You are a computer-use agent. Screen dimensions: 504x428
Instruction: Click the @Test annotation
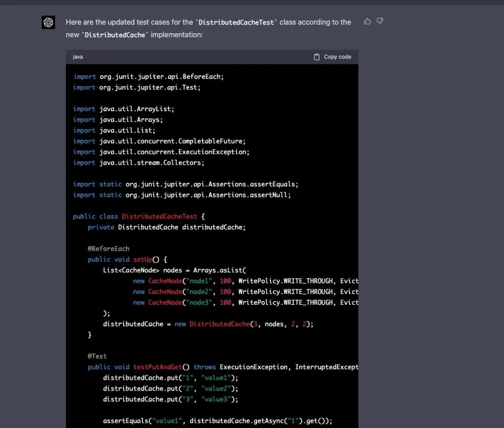(x=97, y=356)
